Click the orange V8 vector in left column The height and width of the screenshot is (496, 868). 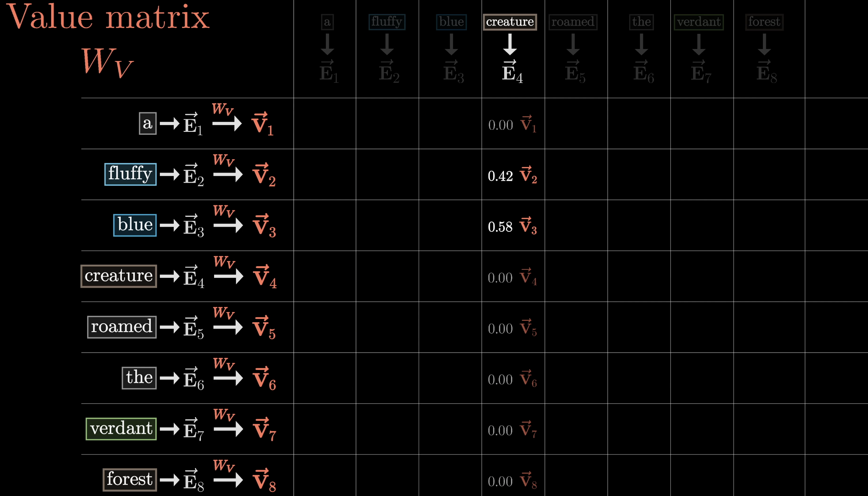coord(264,480)
